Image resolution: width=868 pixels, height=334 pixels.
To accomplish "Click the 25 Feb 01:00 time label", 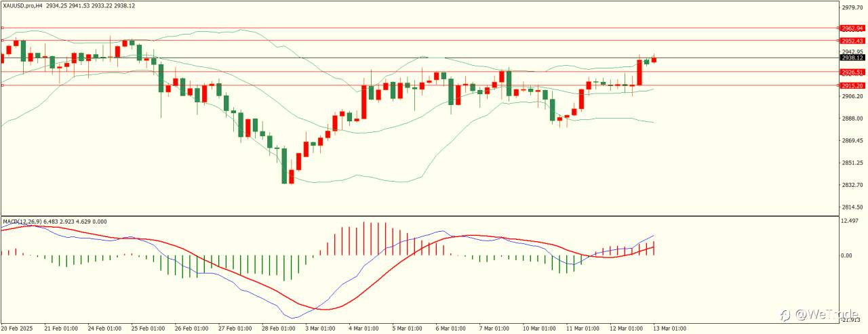I will click(148, 329).
